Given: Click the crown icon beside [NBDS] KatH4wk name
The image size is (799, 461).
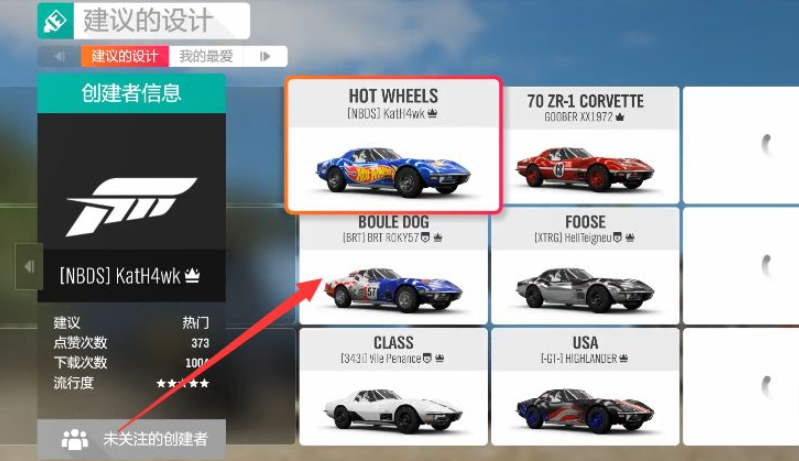Looking at the screenshot, I should 192,276.
